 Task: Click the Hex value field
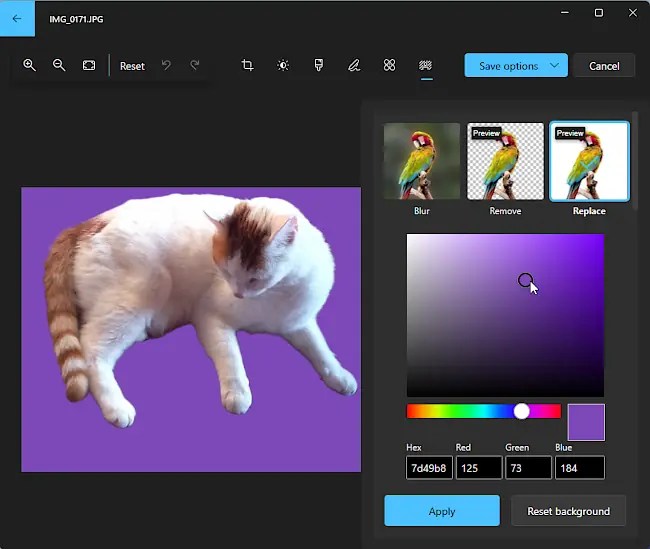pos(429,468)
